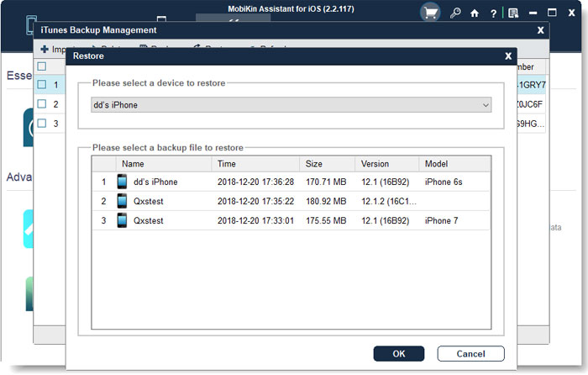This screenshot has height=375, width=588.
Task: Open the shopping cart purchase icon
Action: (430, 13)
